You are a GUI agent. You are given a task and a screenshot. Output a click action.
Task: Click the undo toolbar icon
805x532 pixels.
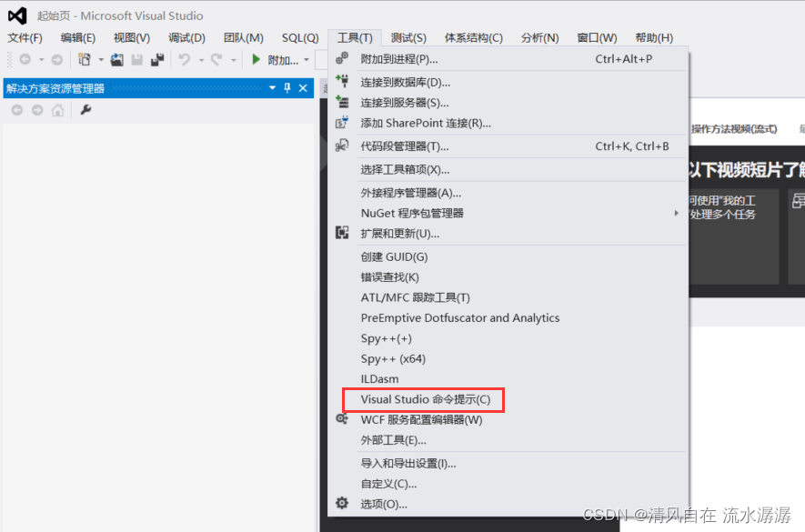[185, 60]
